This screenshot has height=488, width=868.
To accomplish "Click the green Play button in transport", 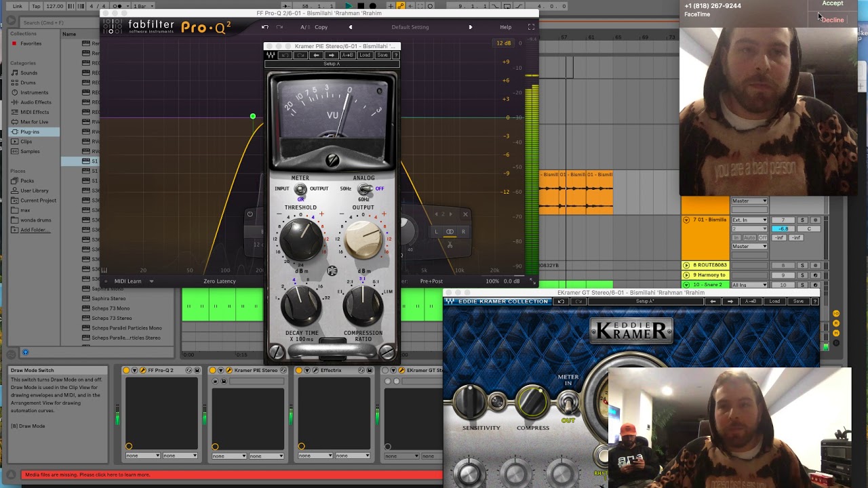I will [x=349, y=6].
